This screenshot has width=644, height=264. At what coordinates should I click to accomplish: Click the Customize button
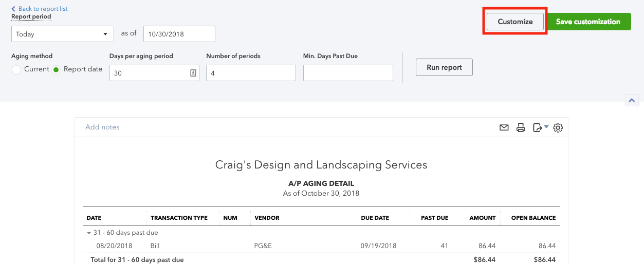[515, 22]
